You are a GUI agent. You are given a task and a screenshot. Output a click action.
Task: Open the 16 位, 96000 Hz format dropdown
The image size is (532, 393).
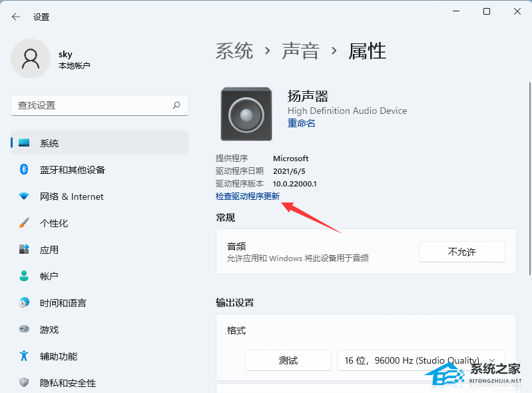pyautogui.click(x=421, y=360)
